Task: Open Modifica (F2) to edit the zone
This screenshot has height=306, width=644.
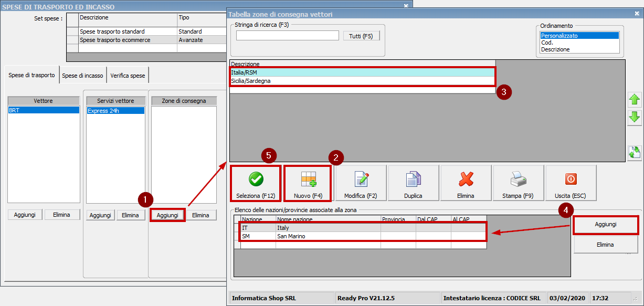Action: [361, 183]
